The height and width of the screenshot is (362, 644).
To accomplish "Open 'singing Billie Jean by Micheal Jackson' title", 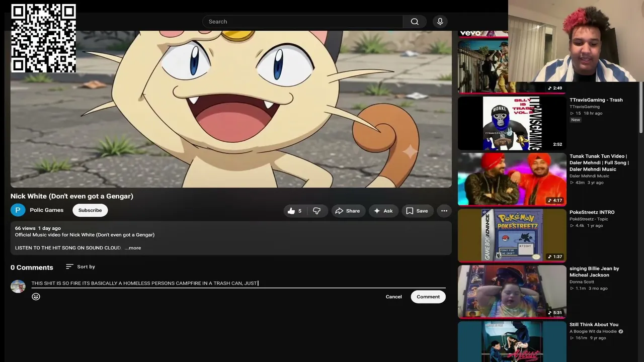I will [595, 271].
